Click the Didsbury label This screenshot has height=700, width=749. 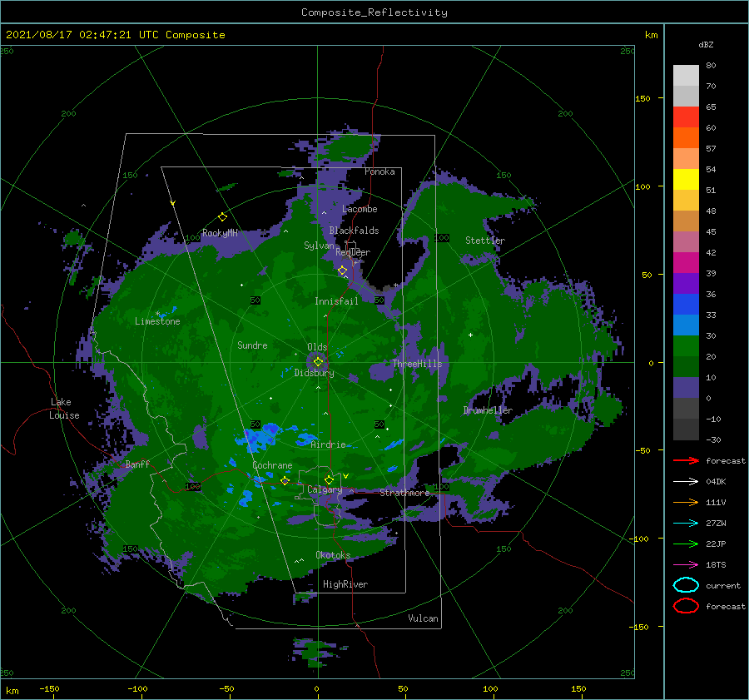pos(314,373)
